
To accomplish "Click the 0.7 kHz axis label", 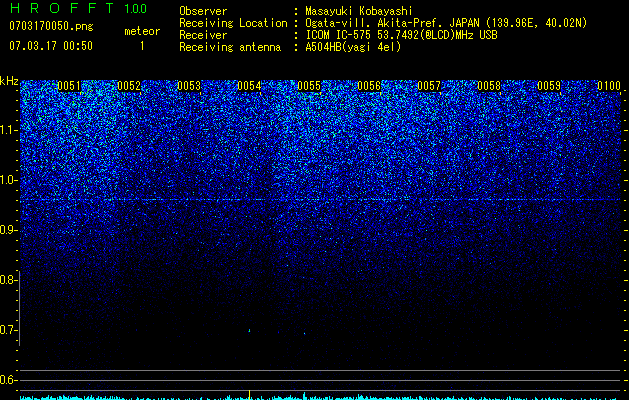I will tap(8, 330).
